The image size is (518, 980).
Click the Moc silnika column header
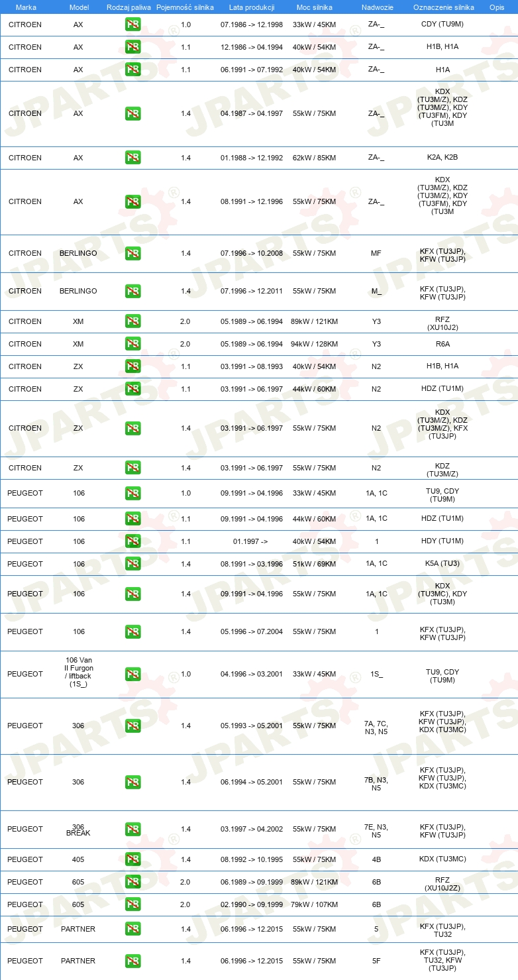pyautogui.click(x=315, y=7)
